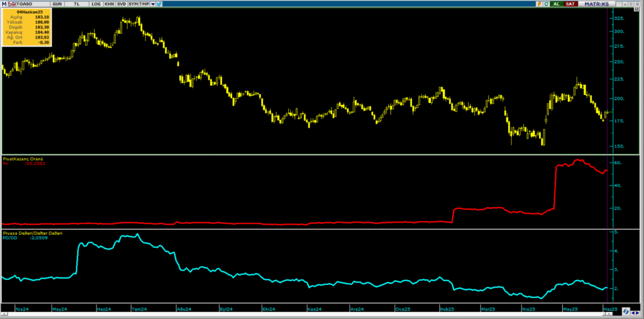Viewport: 644px width, 319px height.
Task: Click the Twitter bird icon
Action: (158, 4)
